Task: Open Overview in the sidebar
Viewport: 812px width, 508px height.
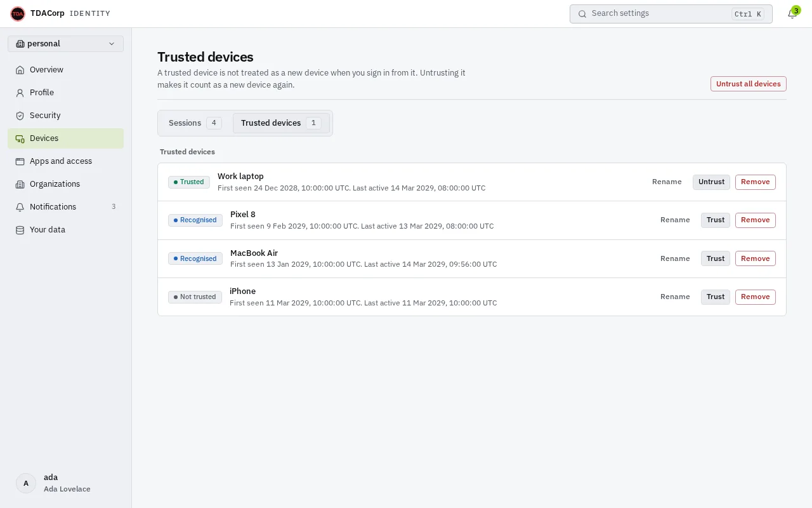Action: pyautogui.click(x=66, y=70)
